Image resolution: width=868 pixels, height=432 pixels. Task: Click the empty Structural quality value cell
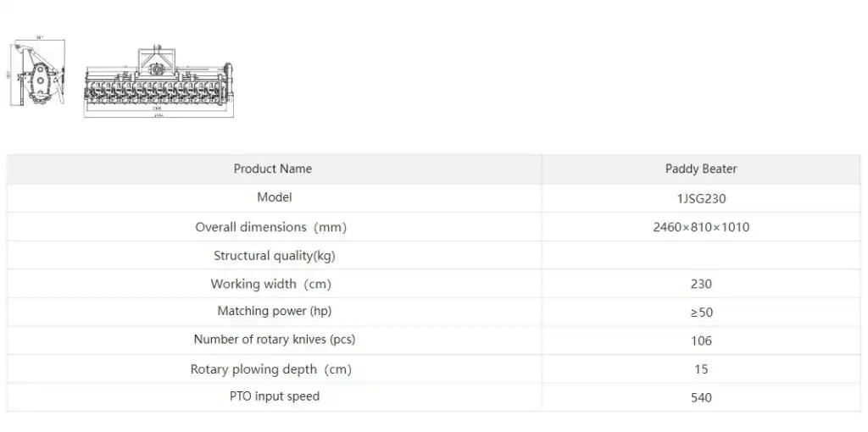coord(701,256)
